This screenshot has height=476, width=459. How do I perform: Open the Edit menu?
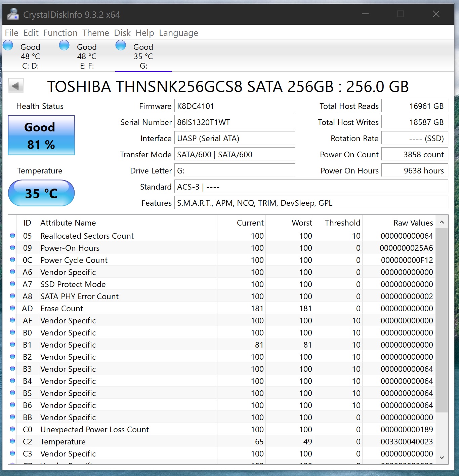click(x=31, y=33)
